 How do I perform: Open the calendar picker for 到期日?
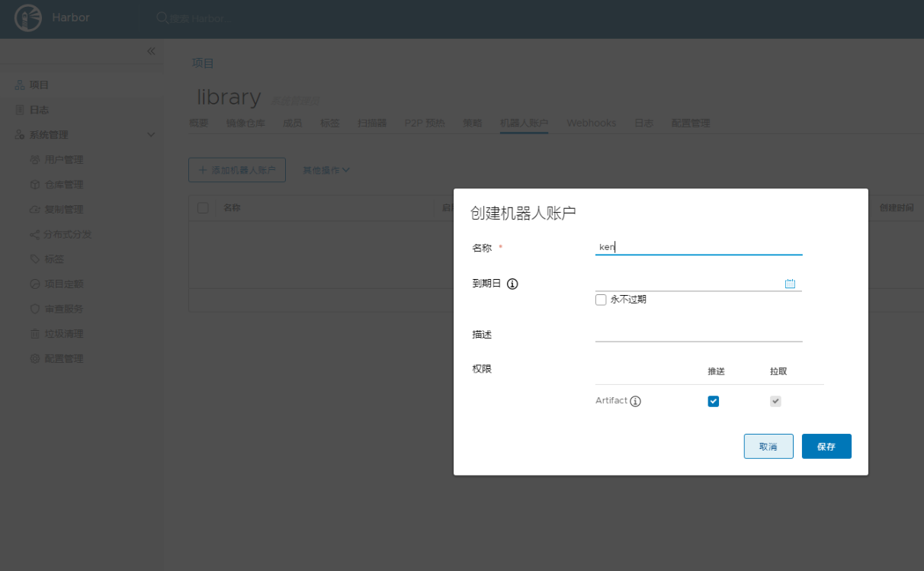click(791, 283)
